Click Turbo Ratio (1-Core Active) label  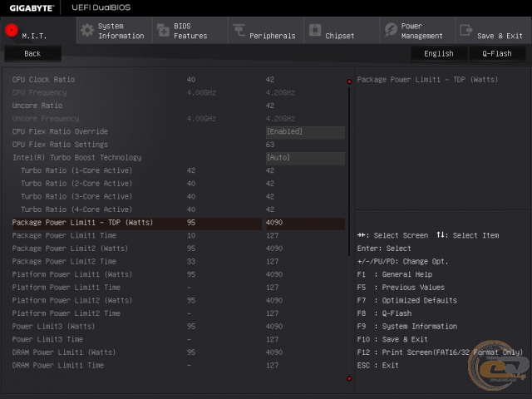(x=76, y=170)
